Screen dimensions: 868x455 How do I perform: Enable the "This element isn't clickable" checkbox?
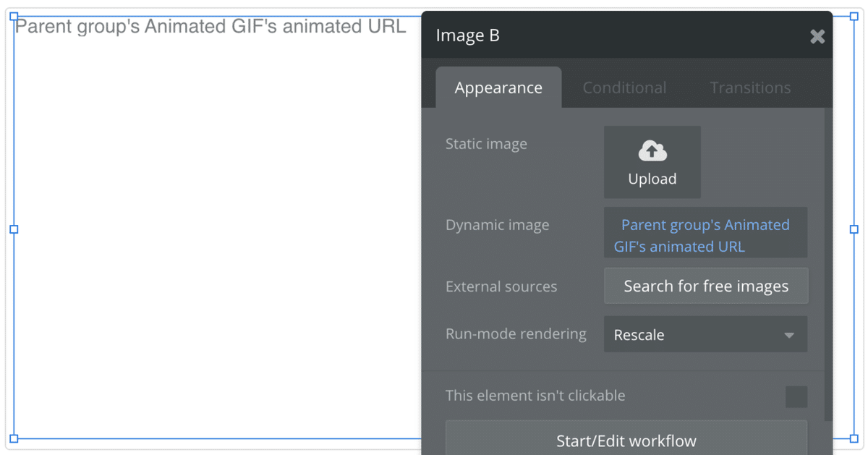[x=796, y=396]
